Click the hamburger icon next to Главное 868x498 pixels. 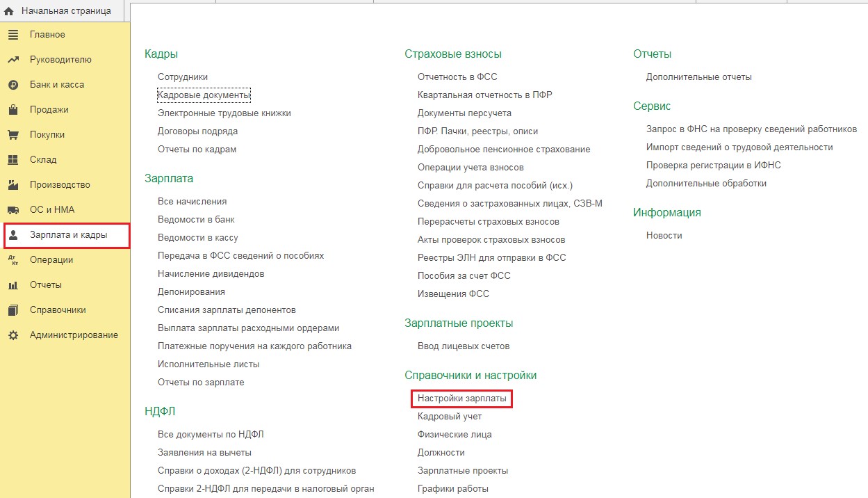(x=13, y=35)
